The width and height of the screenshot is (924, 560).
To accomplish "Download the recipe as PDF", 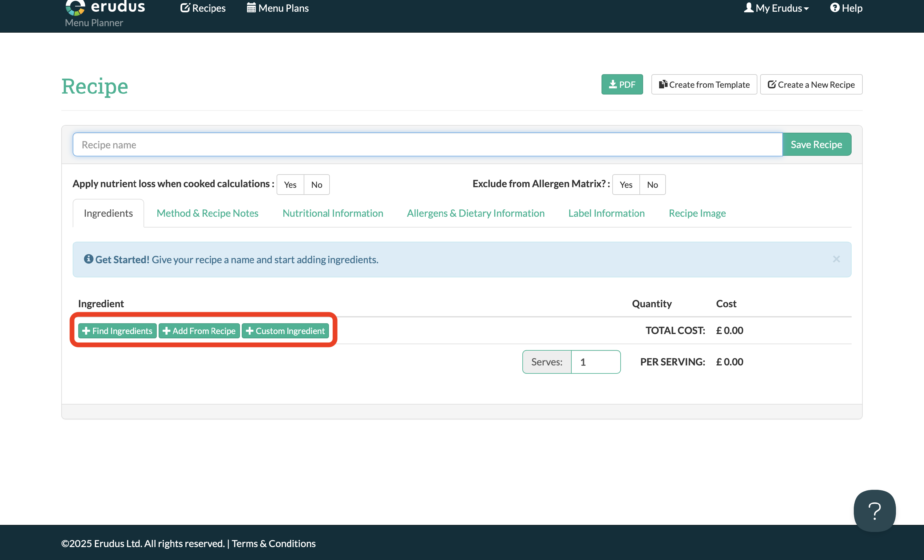I will (x=622, y=85).
